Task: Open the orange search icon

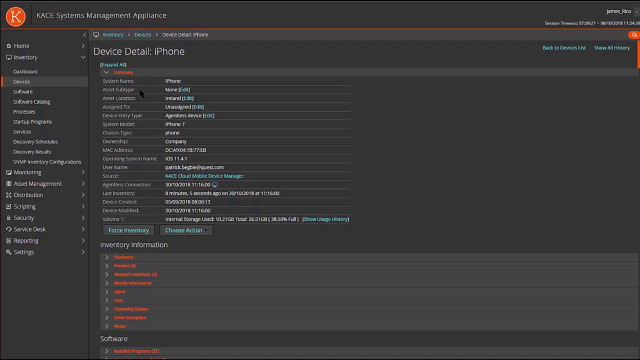Action: pyautogui.click(x=634, y=35)
